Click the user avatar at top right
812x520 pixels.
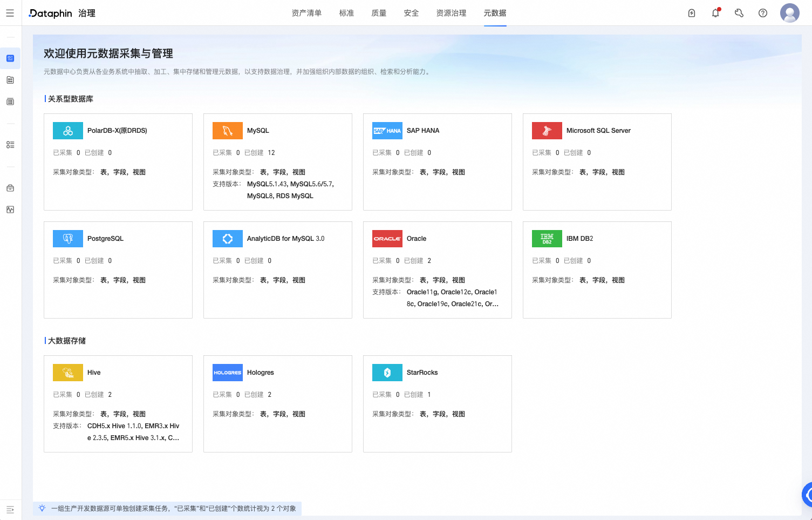789,12
